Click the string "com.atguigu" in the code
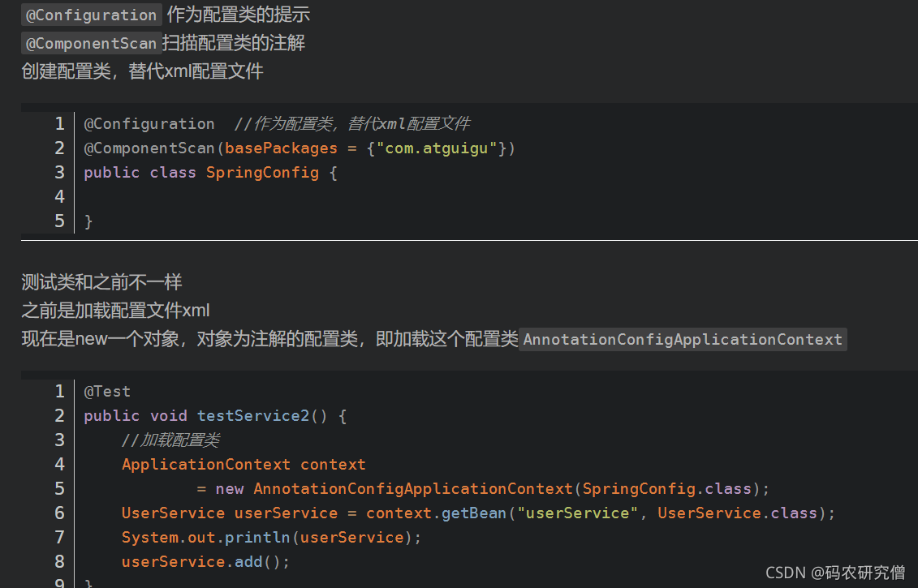 pos(437,148)
